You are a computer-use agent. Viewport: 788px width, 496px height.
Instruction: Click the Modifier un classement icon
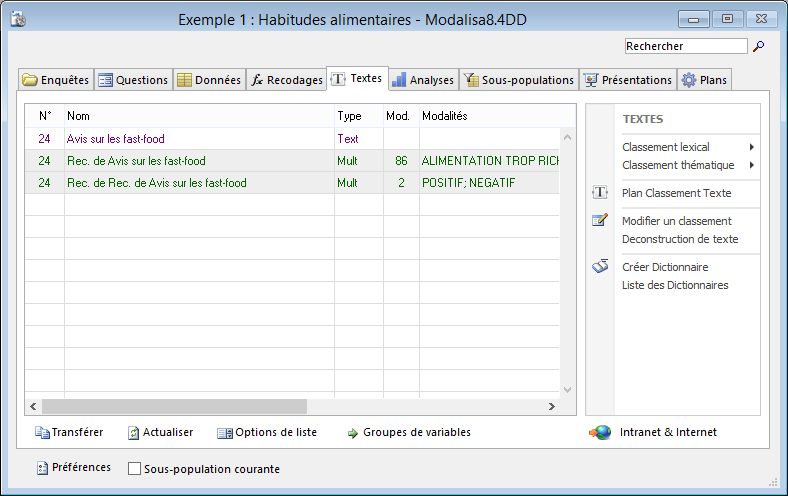(600, 221)
